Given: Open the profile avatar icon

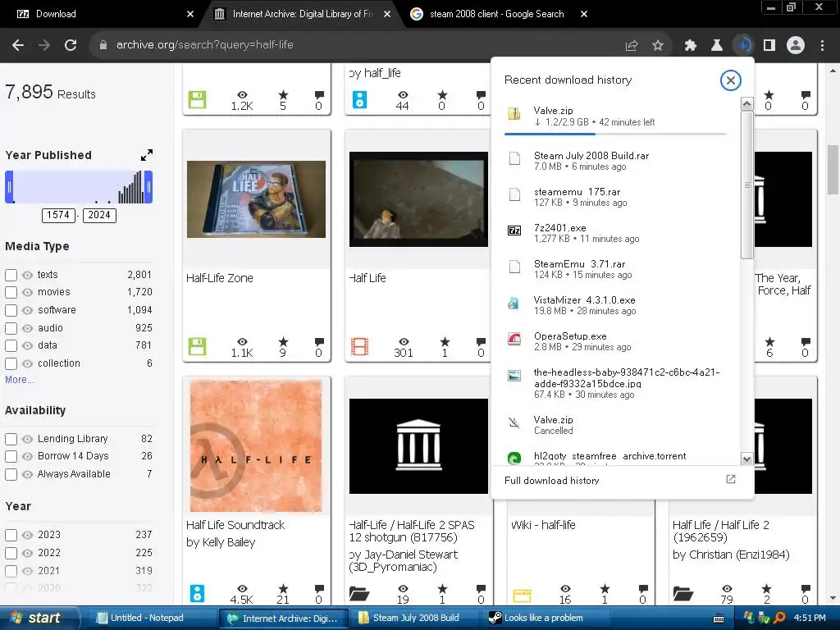Looking at the screenshot, I should (x=796, y=46).
